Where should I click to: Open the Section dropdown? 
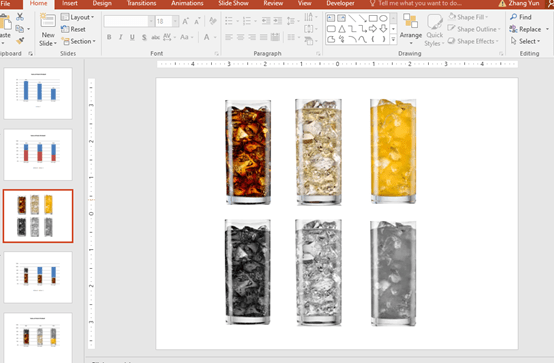[78, 41]
